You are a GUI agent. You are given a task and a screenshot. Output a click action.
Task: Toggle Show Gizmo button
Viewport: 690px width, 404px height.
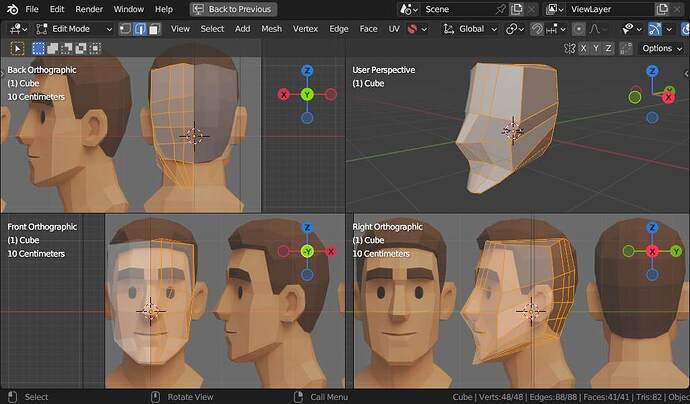655,29
